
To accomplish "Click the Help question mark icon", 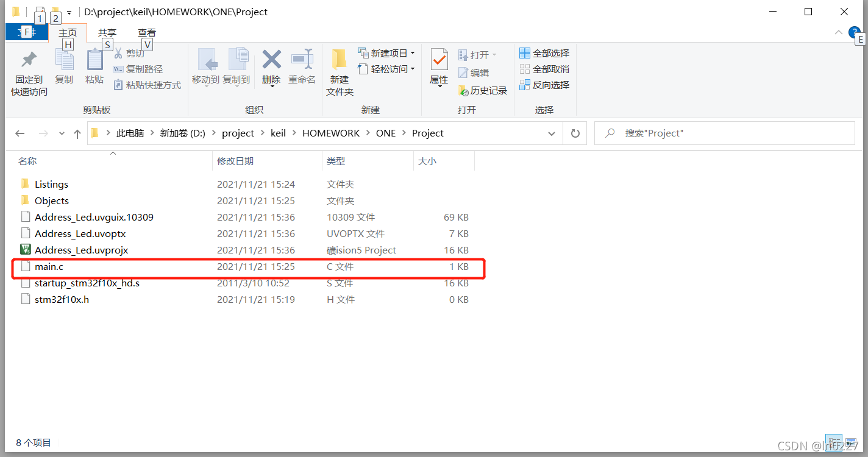I will tap(855, 32).
